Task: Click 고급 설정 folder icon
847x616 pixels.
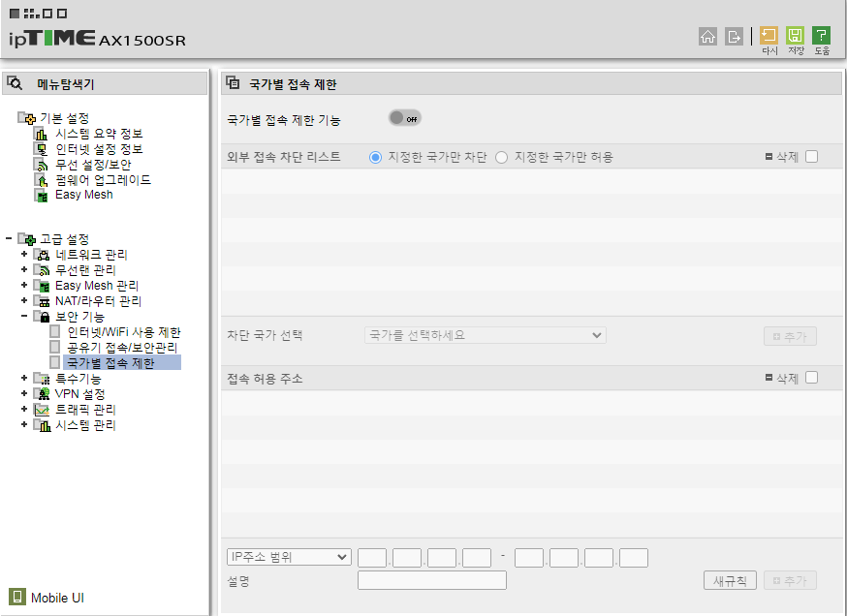Action: (x=28, y=238)
